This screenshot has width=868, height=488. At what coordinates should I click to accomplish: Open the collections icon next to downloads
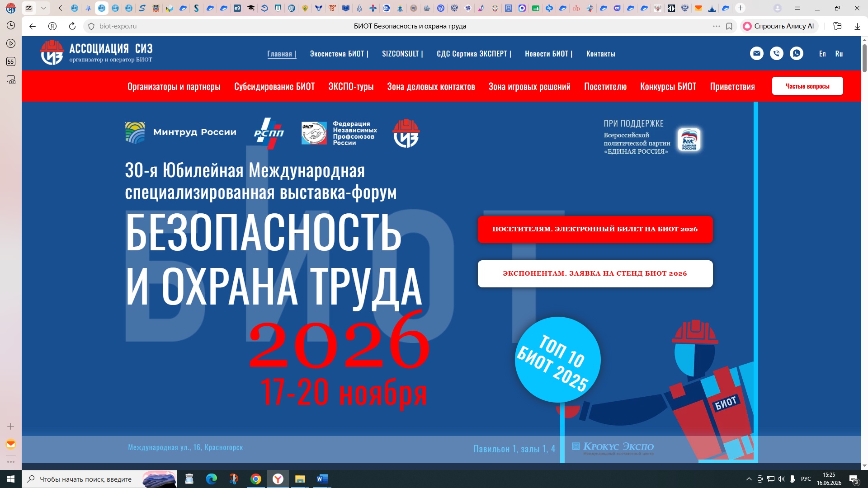point(837,26)
